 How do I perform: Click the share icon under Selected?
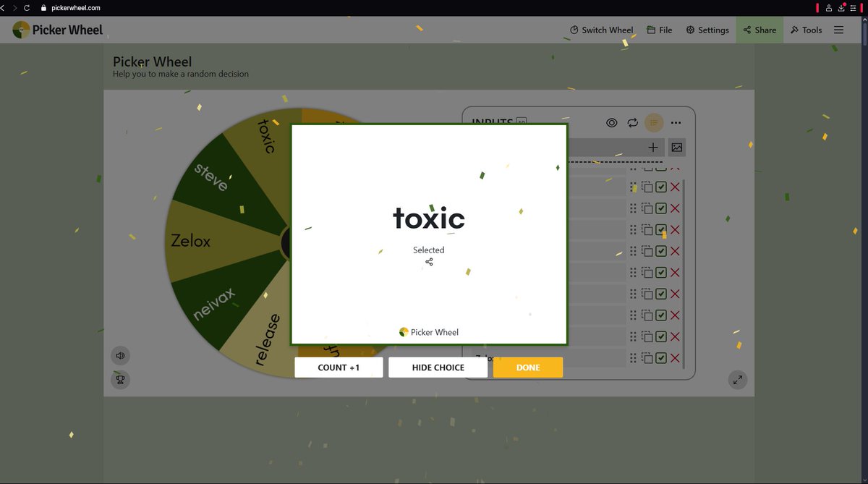[429, 262]
